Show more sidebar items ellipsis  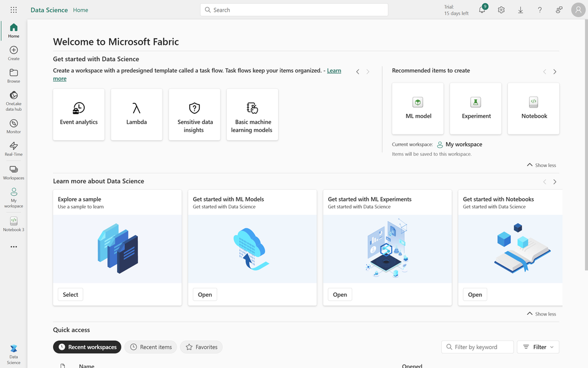tap(14, 247)
